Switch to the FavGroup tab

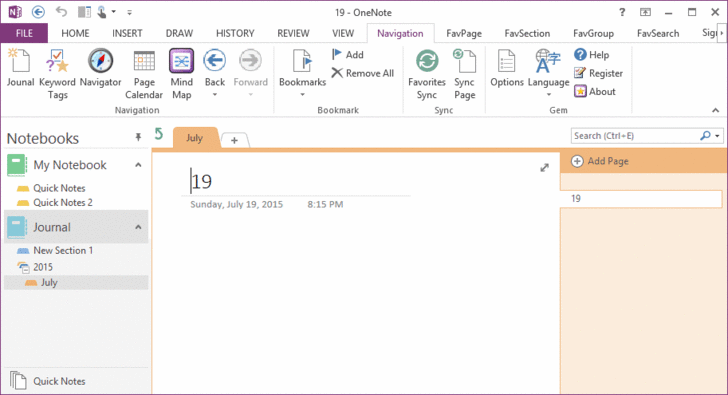click(x=593, y=33)
